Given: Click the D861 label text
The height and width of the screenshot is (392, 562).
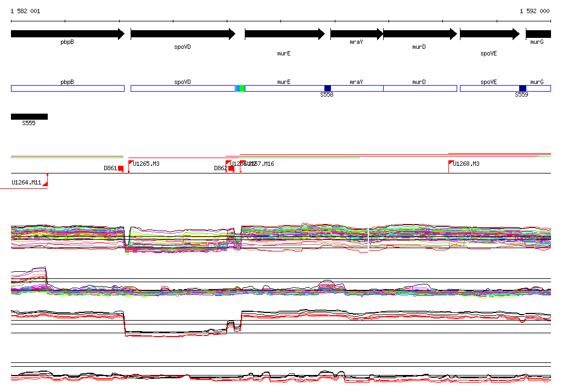Looking at the screenshot, I should click(x=110, y=168).
